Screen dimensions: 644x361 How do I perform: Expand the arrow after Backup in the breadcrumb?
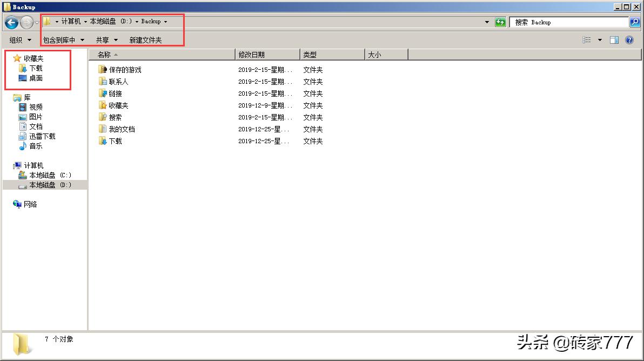(x=165, y=22)
